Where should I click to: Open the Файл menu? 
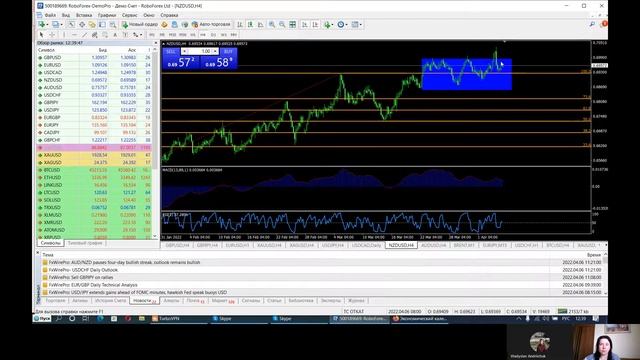[x=50, y=15]
